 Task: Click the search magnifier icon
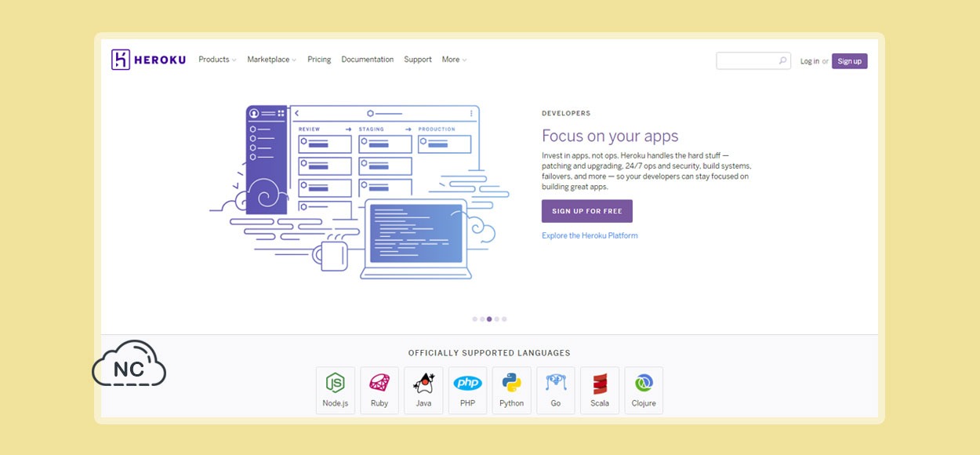click(x=782, y=60)
